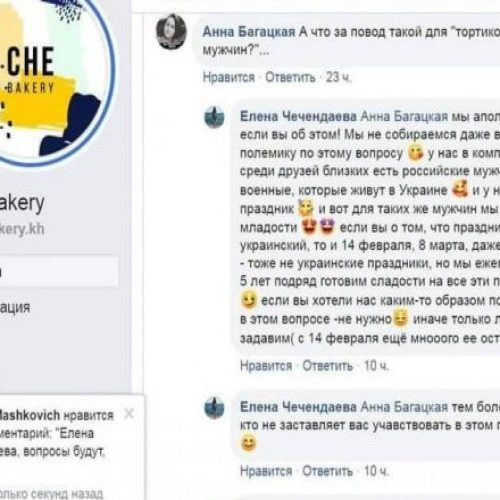The image size is (500, 500).
Task: Open the page username link ending kery.kh
Action: tap(22, 229)
